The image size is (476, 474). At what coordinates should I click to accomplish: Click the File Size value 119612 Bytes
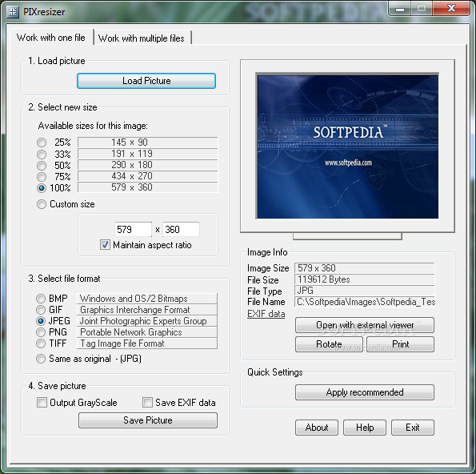(365, 279)
